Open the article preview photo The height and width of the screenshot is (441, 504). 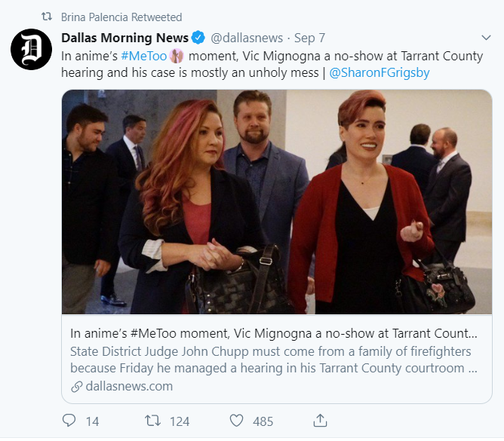277,202
